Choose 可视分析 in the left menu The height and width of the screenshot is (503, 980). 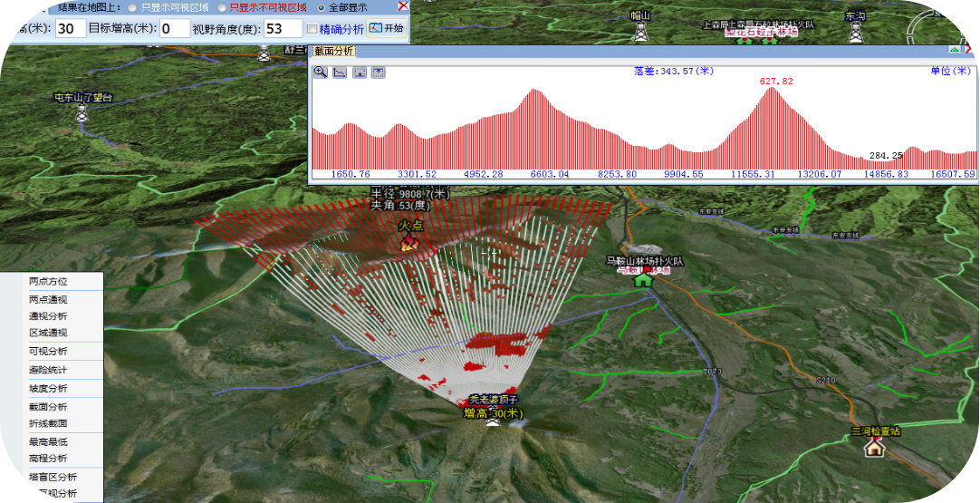tap(48, 352)
